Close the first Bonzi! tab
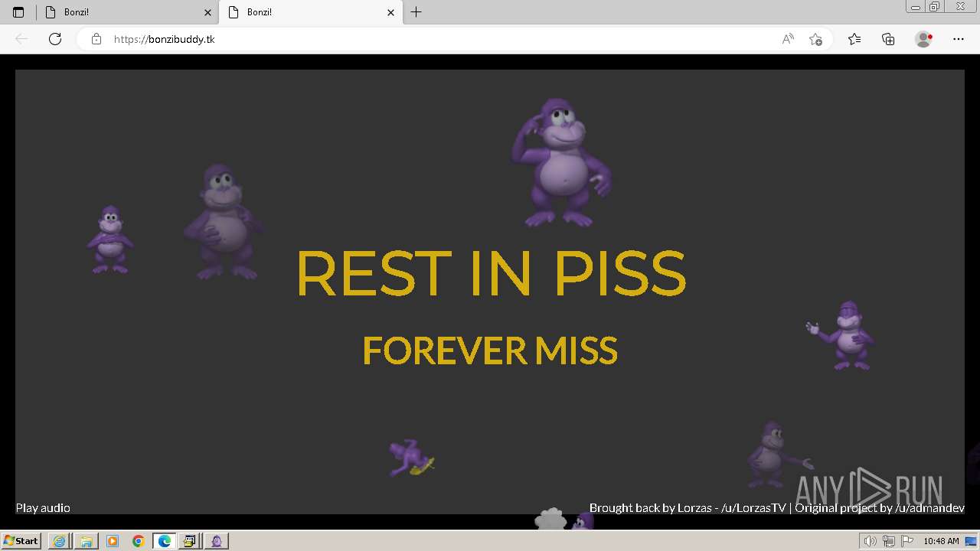The height and width of the screenshot is (551, 980). (x=207, y=12)
